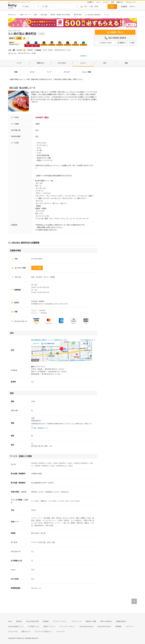This screenshot has height=644, width=145.
Task: Switch to the 地図 tab
Action: pos(126,63)
